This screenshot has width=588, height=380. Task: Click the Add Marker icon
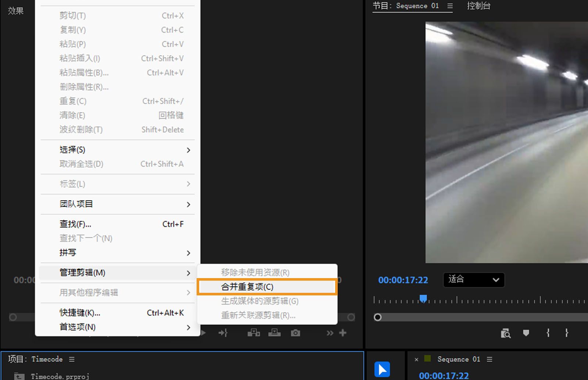(526, 333)
